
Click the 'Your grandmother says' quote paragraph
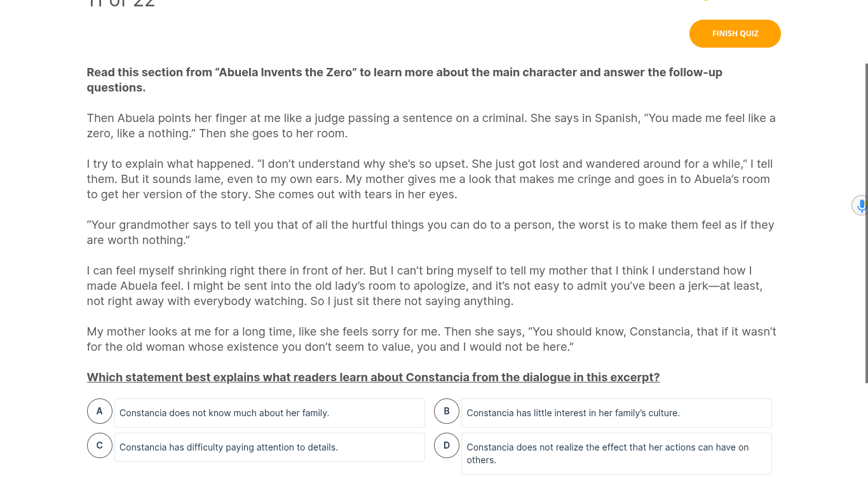coord(430,233)
